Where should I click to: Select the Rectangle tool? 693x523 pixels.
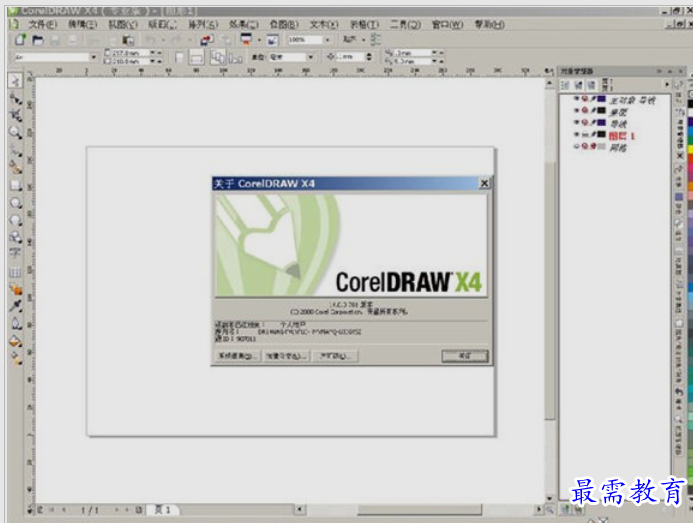point(15,185)
